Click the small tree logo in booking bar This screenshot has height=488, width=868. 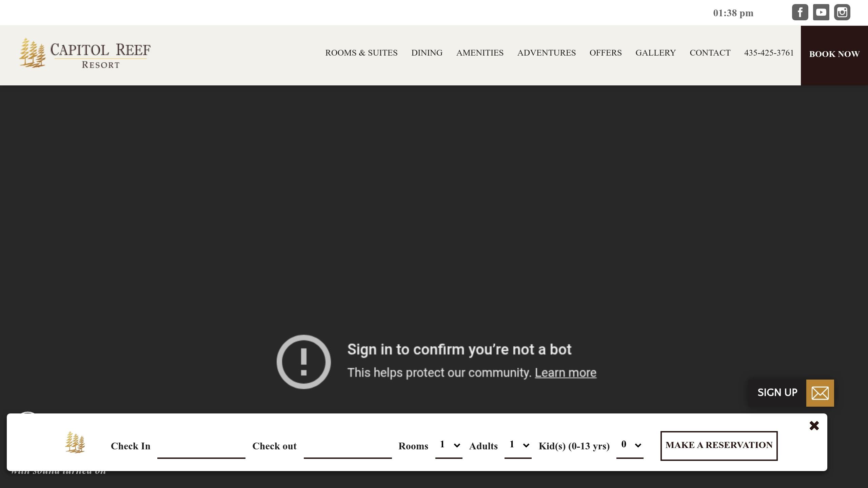pyautogui.click(x=75, y=442)
